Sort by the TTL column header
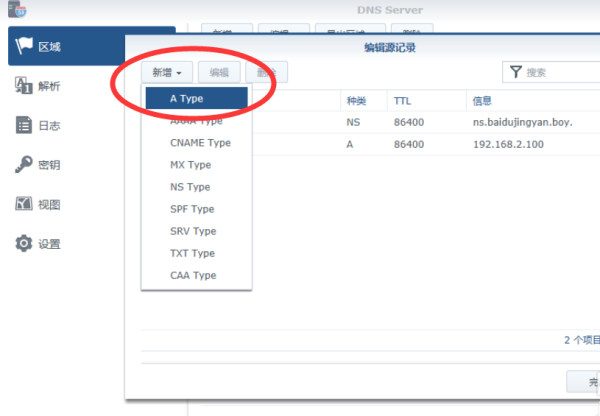The height and width of the screenshot is (416, 600). coord(427,101)
